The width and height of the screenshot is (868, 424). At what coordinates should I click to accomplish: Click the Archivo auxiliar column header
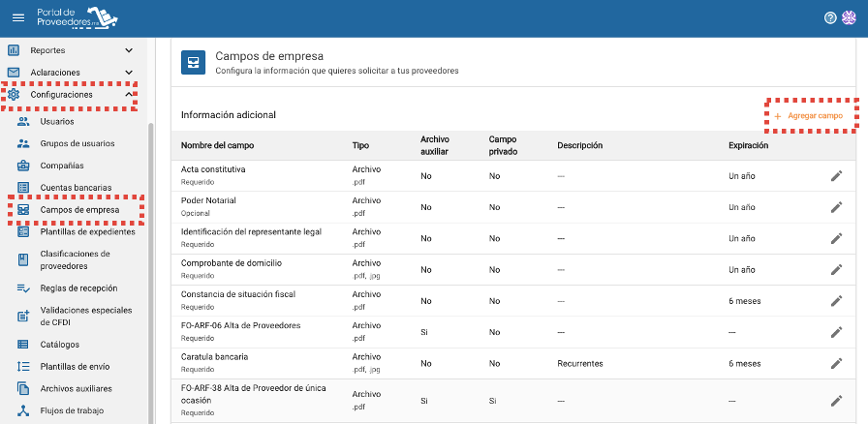[x=435, y=145]
